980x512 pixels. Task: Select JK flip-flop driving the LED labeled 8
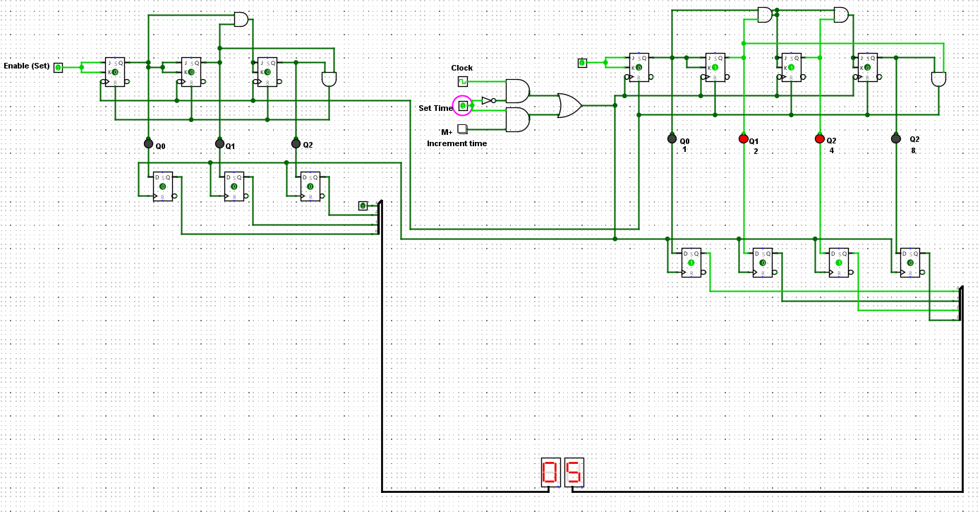coord(868,67)
